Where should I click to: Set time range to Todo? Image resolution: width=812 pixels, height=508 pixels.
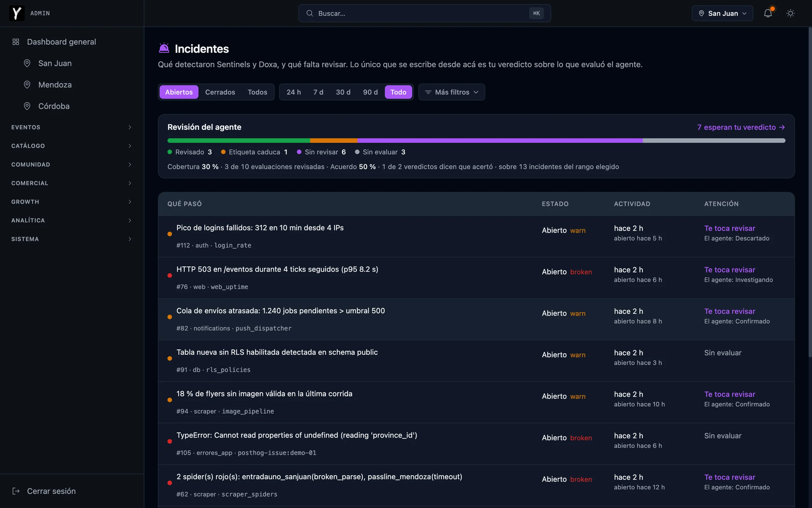coord(398,92)
